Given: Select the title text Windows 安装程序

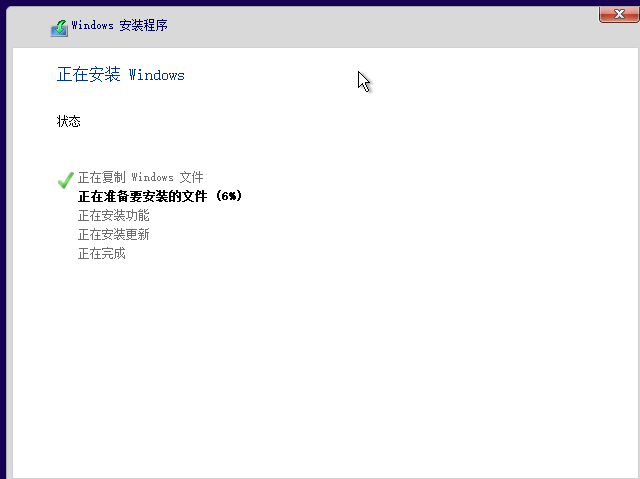Looking at the screenshot, I should tap(120, 25).
